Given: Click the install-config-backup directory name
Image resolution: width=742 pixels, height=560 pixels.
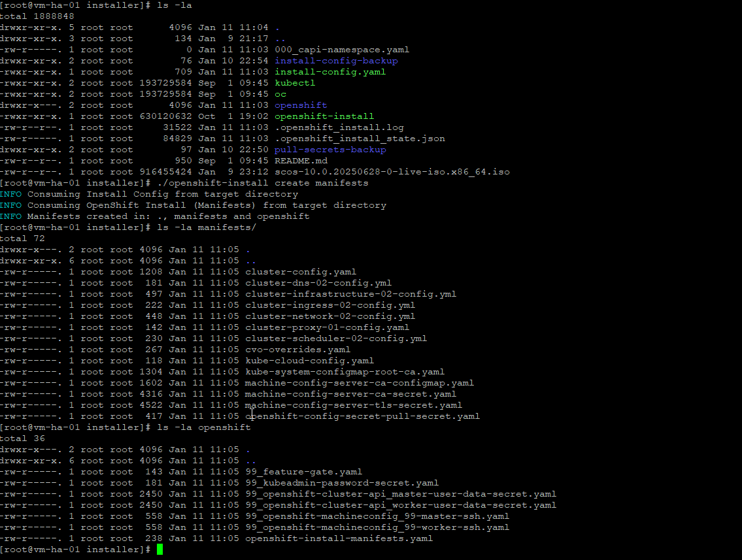Looking at the screenshot, I should pos(335,61).
